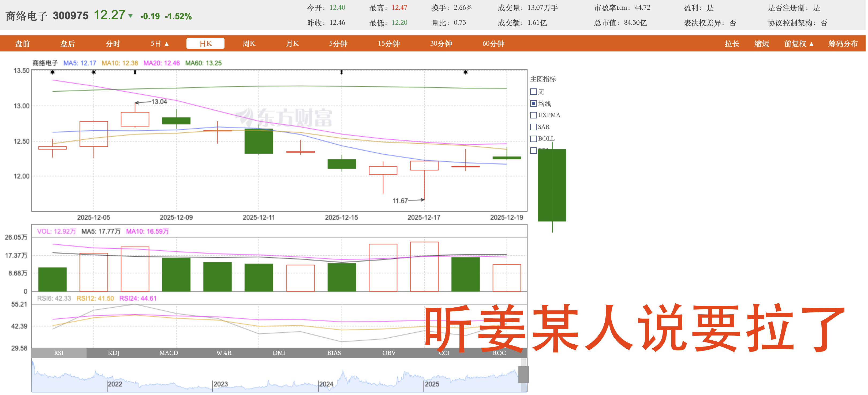
Task: Click the 2023 marker on overview timeline
Action: [x=220, y=384]
